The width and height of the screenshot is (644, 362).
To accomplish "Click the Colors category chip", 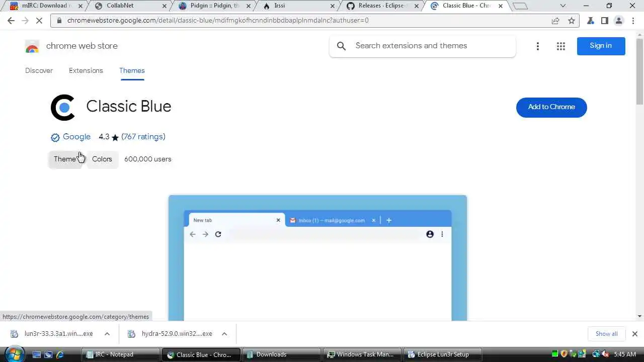I will click(x=102, y=159).
